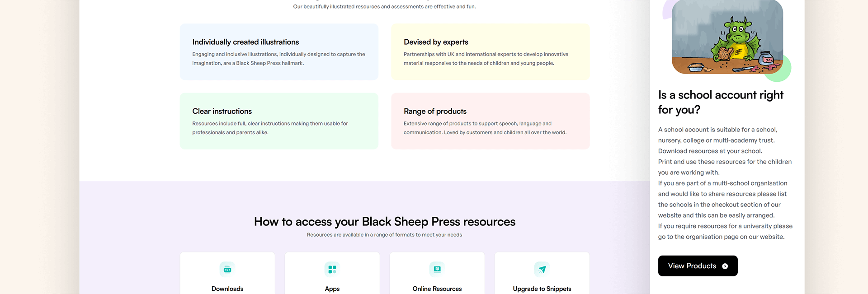Open the Downloads card label
Image resolution: width=868 pixels, height=294 pixels.
(227, 289)
